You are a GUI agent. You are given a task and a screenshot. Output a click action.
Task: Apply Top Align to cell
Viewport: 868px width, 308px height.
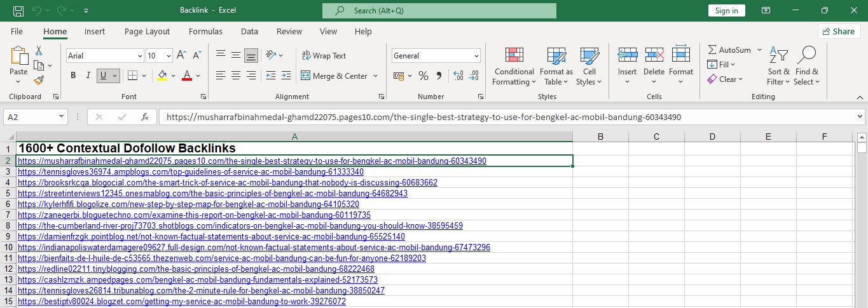point(221,56)
